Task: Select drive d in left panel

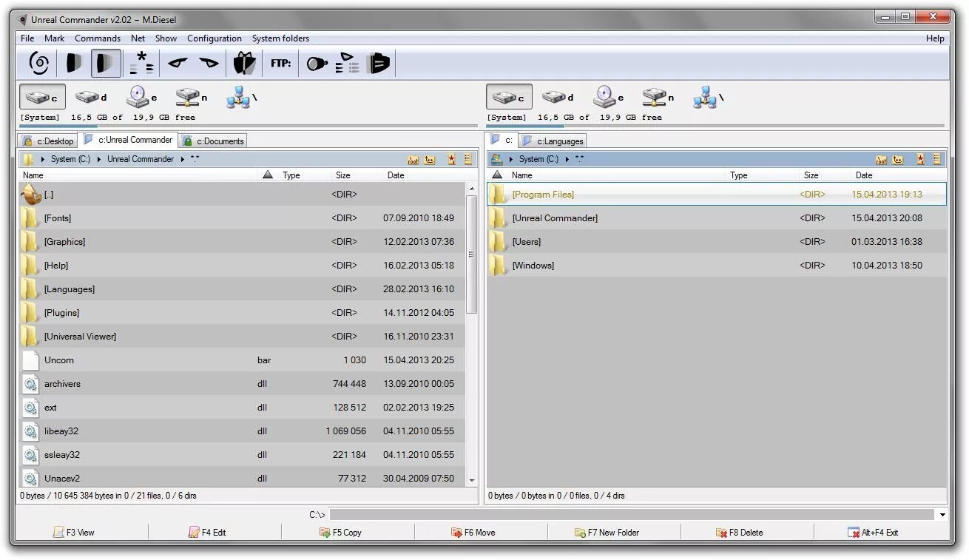Action: point(91,97)
